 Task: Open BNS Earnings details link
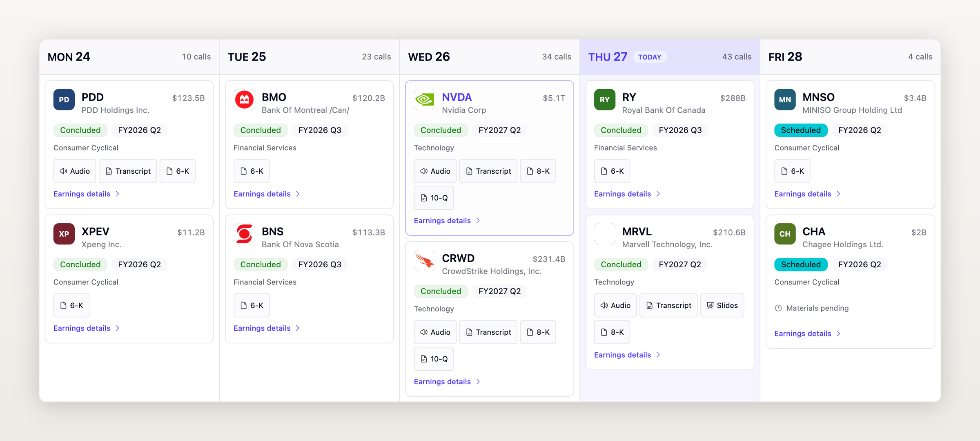tap(267, 328)
